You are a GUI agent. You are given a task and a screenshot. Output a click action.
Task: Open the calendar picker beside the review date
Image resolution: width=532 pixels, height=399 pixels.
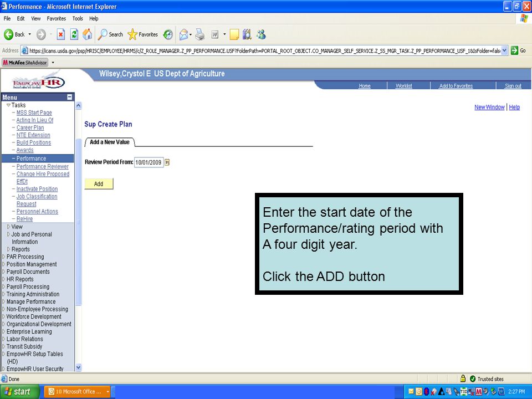coord(167,162)
